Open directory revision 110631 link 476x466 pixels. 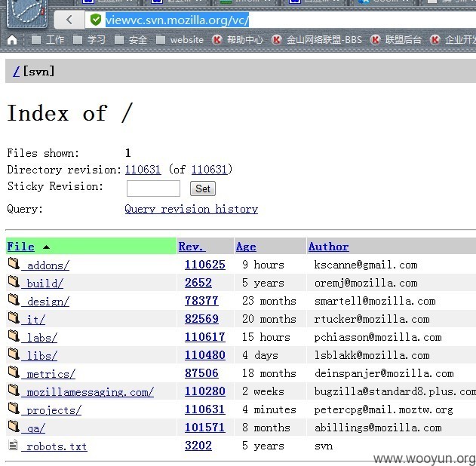[x=143, y=170]
